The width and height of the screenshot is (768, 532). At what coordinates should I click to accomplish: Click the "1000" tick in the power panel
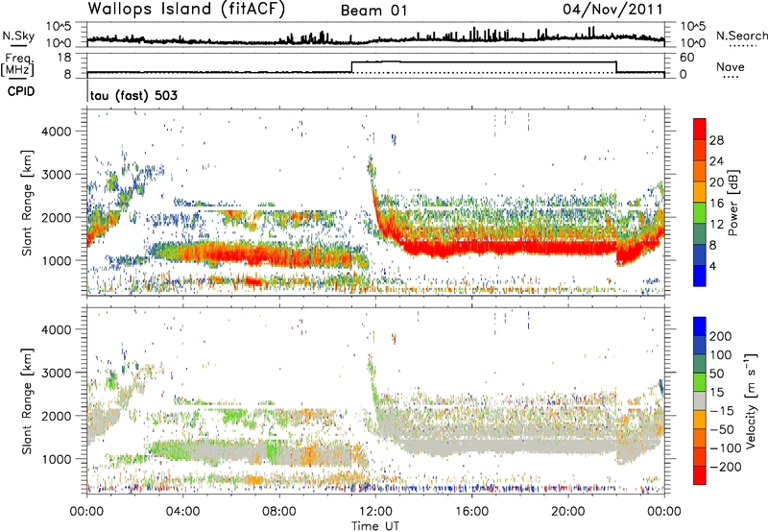(56, 260)
